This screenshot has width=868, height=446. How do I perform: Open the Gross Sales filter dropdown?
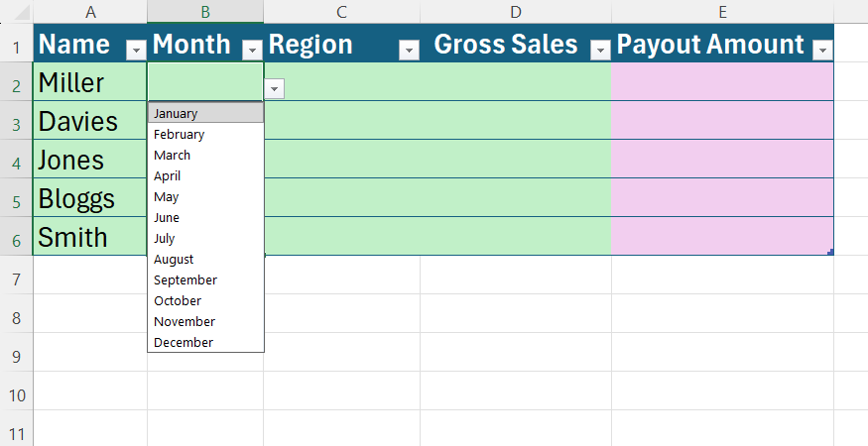pos(600,51)
